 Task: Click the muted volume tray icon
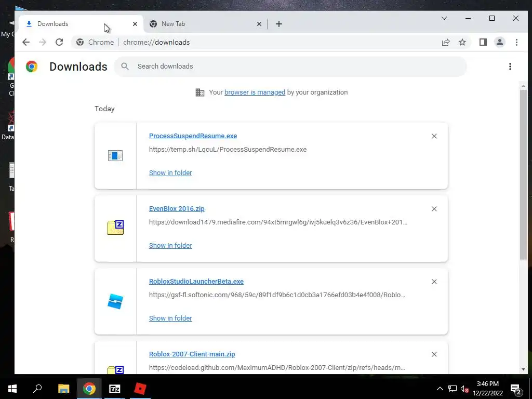pyautogui.click(x=464, y=389)
